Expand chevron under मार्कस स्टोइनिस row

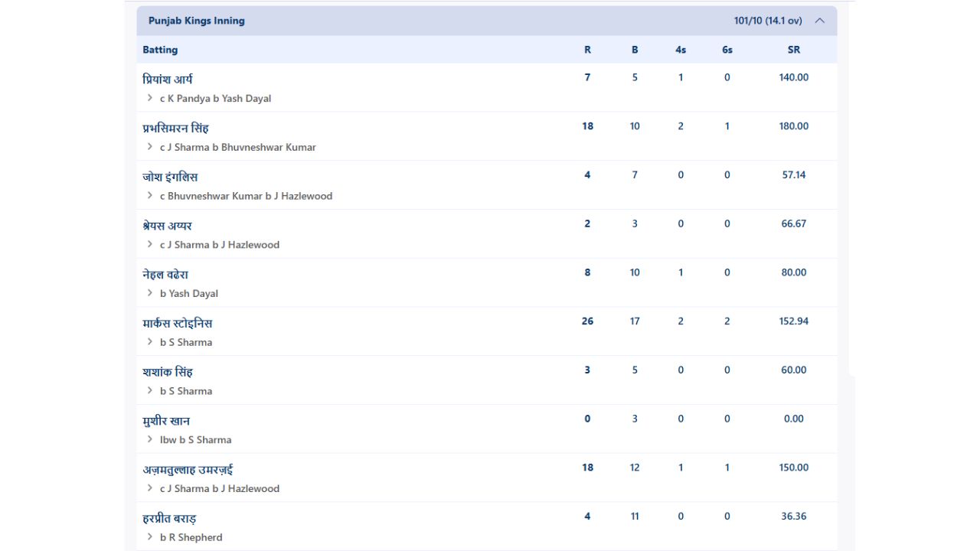150,342
